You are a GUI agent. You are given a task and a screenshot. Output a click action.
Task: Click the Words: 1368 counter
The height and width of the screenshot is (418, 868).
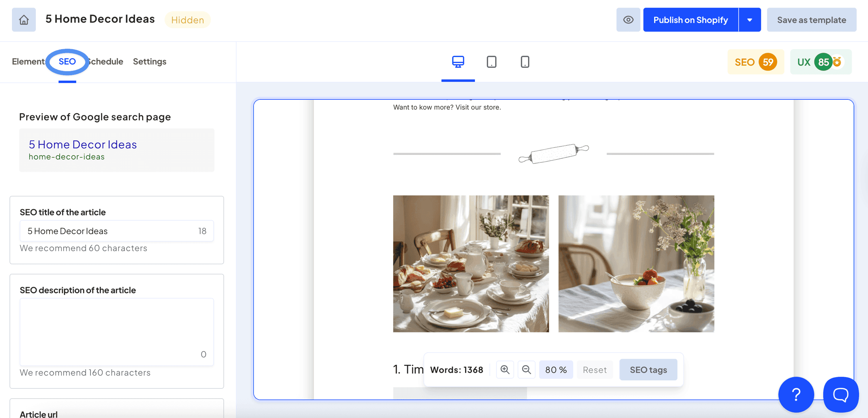point(456,370)
